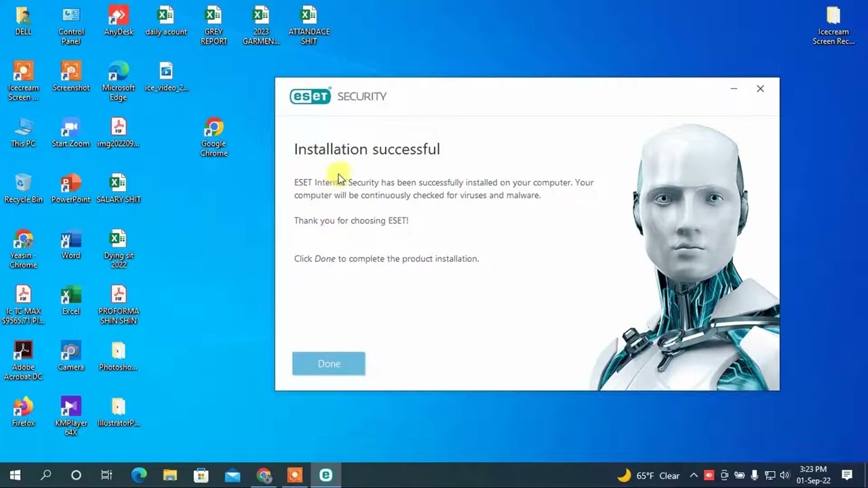Select the KMPlayer 64X desktop shortcut
The height and width of the screenshot is (488, 868).
[x=71, y=417]
